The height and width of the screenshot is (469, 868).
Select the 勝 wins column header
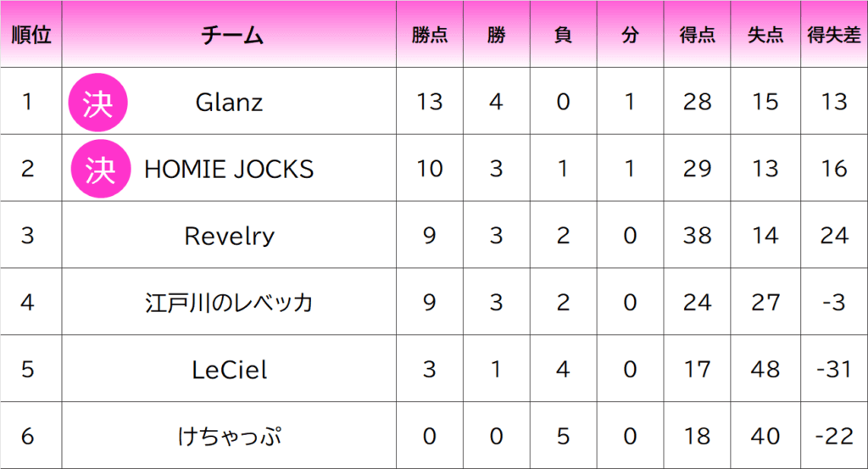tap(497, 36)
